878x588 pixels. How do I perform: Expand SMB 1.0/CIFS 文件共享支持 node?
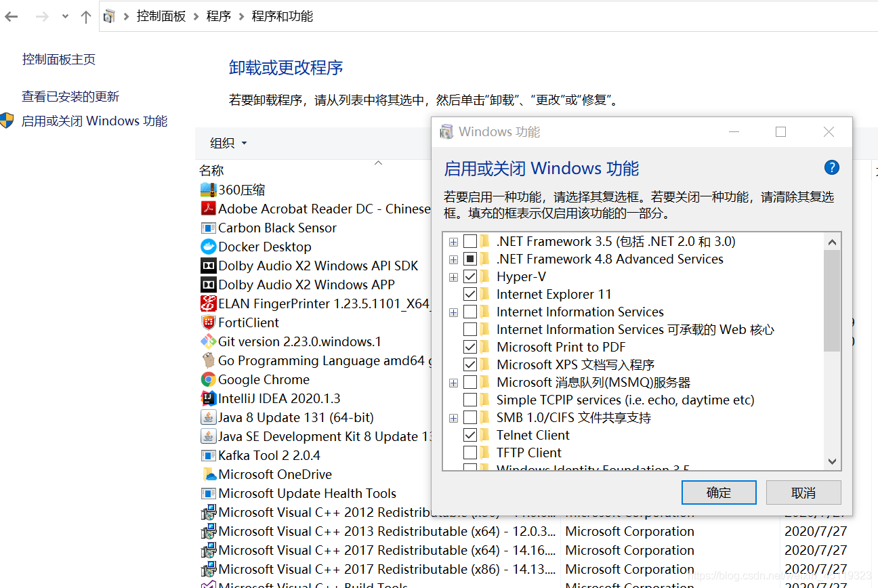coord(453,418)
